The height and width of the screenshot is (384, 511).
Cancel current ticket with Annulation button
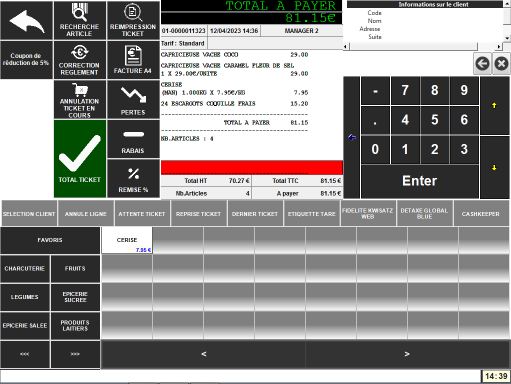[x=80, y=100]
